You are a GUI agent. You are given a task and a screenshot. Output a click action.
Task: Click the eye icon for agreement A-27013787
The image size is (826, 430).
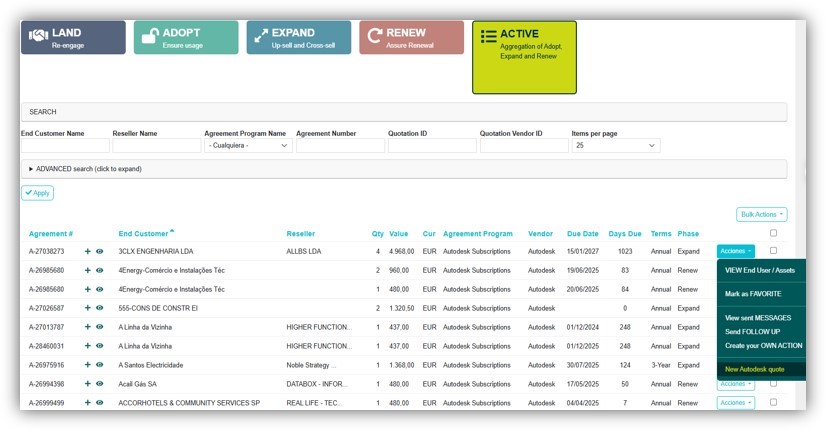tap(100, 327)
